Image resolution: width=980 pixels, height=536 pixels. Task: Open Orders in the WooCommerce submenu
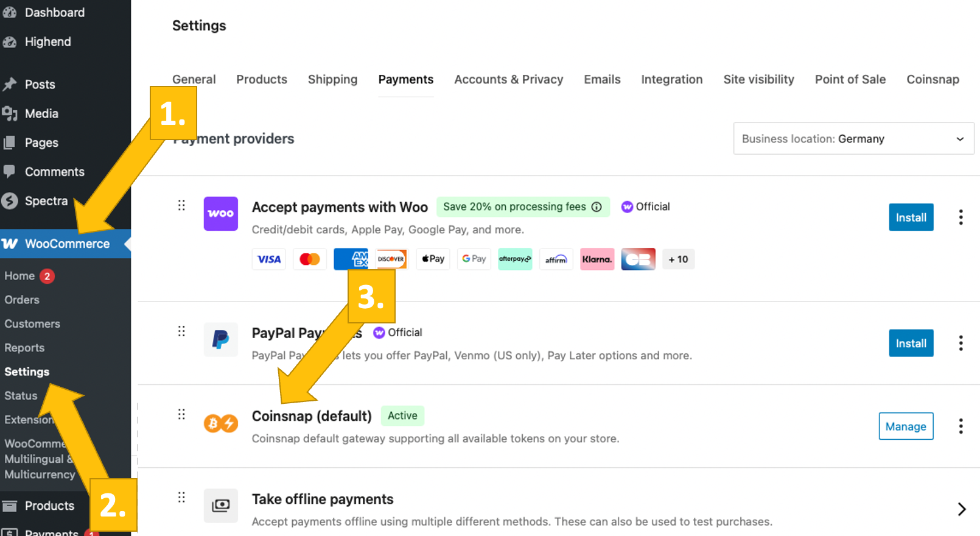pos(22,300)
